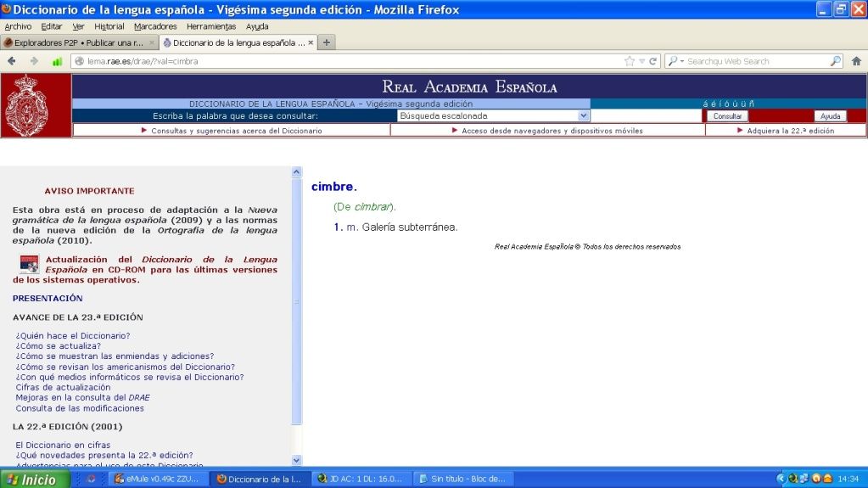
Task: Go back with the back arrow
Action: pyautogui.click(x=12, y=61)
